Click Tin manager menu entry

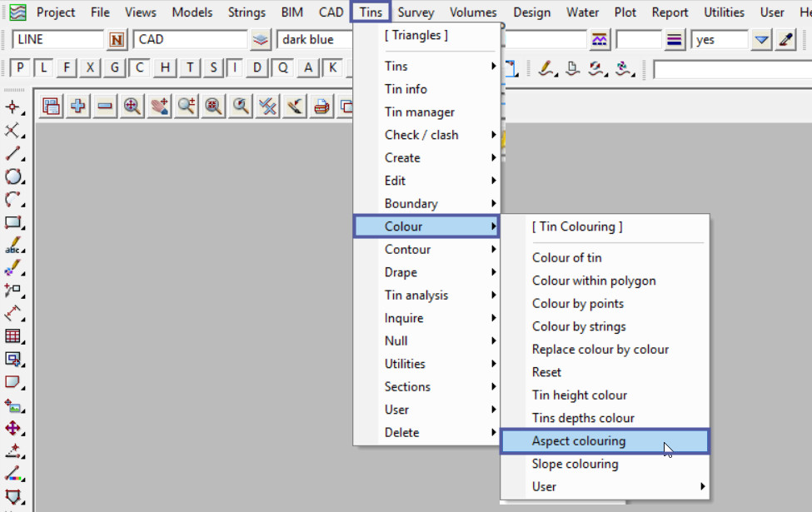point(420,112)
